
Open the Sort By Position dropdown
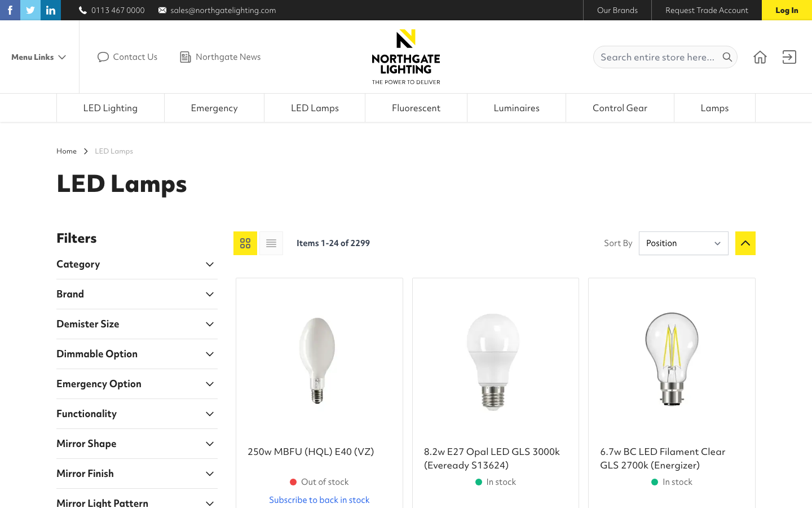[683, 243]
